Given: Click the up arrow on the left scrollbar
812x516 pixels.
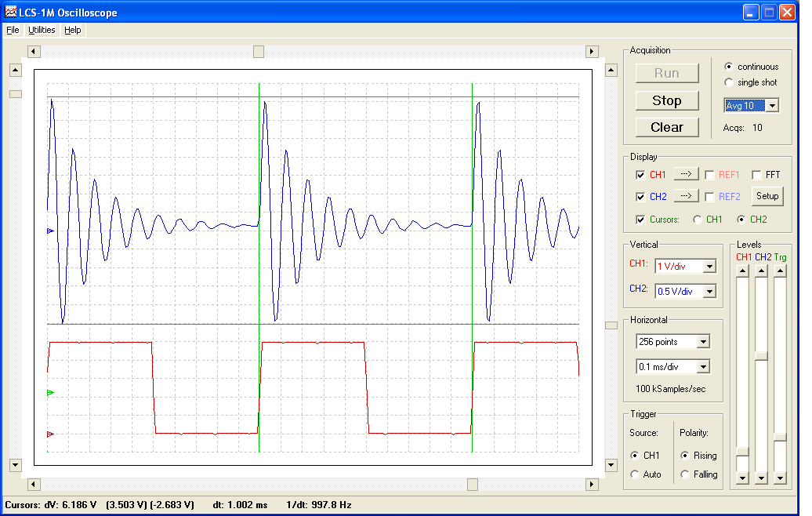Looking at the screenshot, I should [14, 69].
